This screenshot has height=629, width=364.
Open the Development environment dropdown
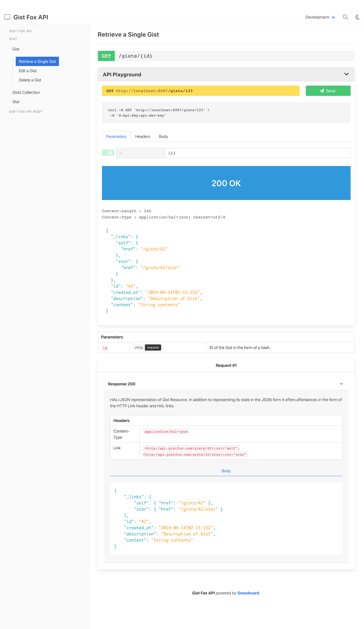pyautogui.click(x=320, y=17)
